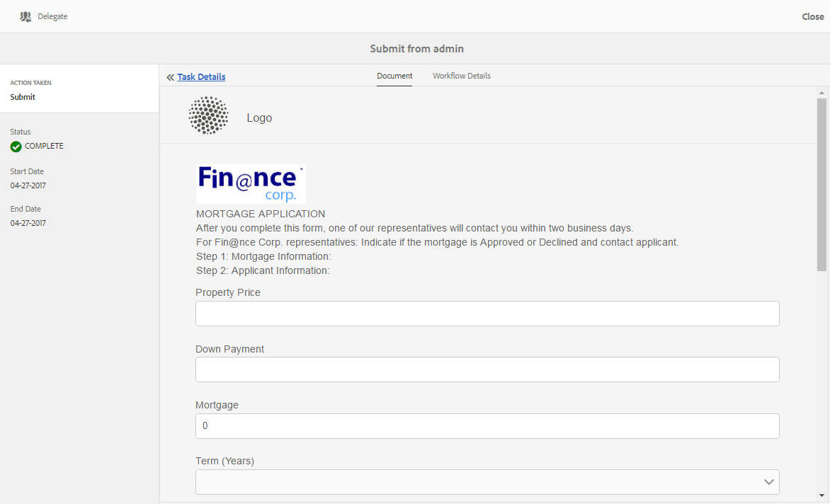Screen dimensions: 830x504
Task: Click the Mortgage field showing 0
Action: pyautogui.click(x=487, y=426)
